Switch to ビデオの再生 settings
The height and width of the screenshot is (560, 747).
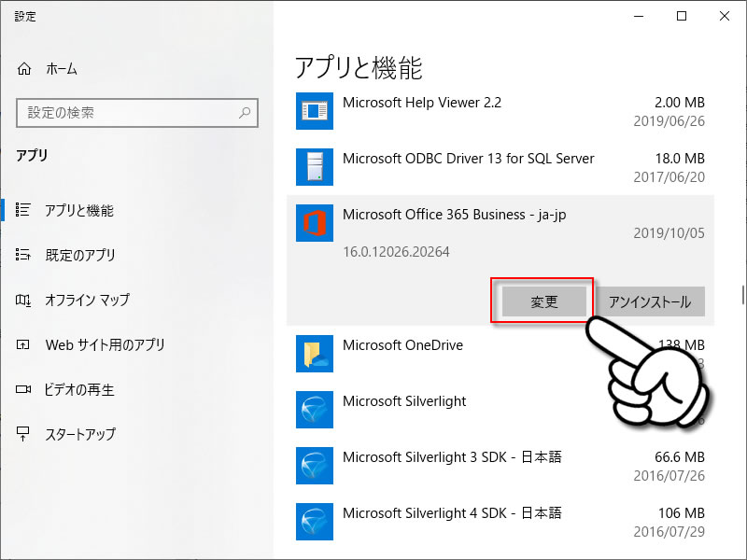click(79, 389)
